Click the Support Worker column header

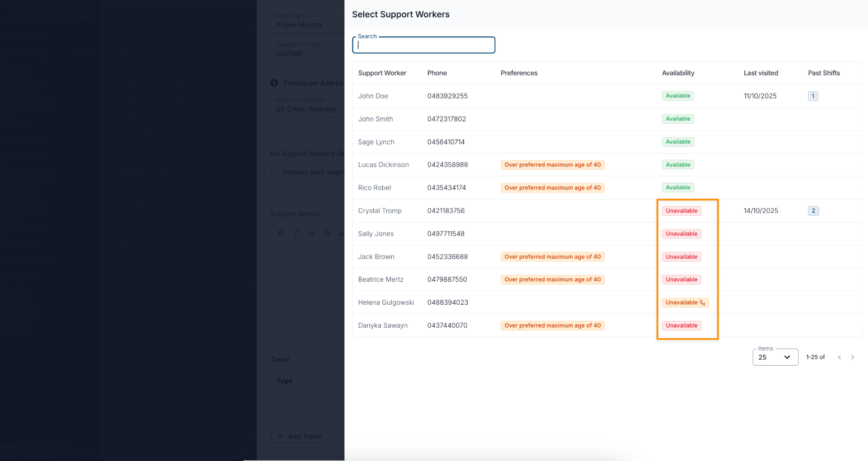click(382, 73)
